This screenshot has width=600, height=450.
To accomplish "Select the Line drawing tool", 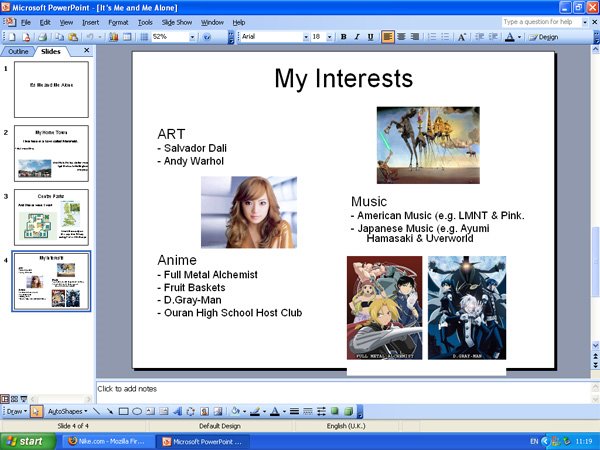I will (x=96, y=411).
